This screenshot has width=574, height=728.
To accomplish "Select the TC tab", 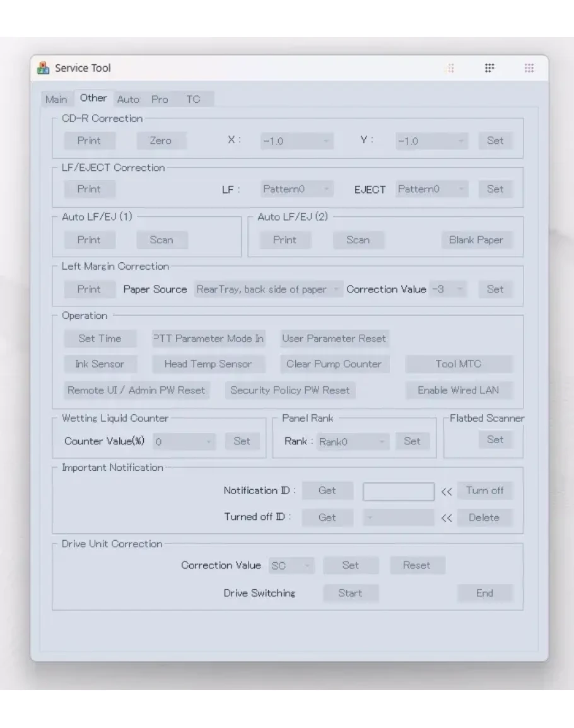I will click(x=193, y=100).
